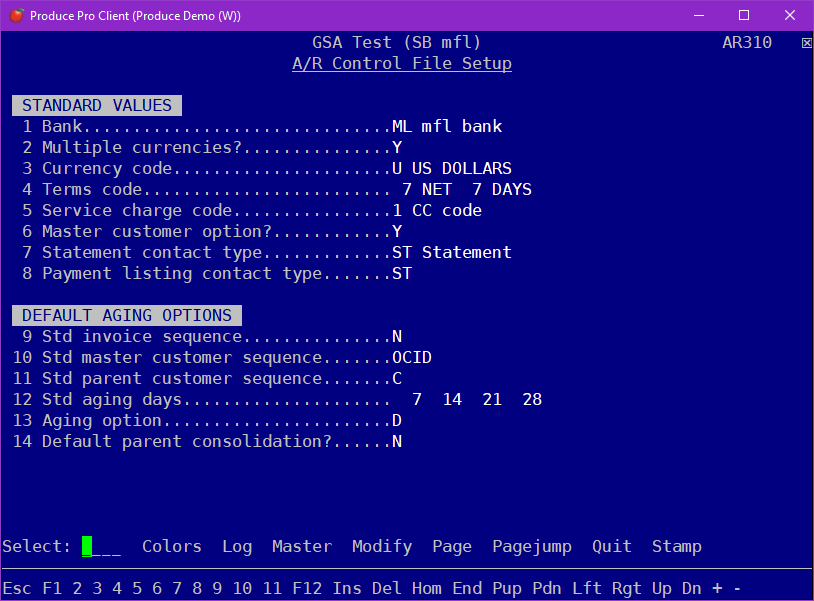Click the Std invoice sequence row
Image resolution: width=814 pixels, height=601 pixels.
point(212,336)
